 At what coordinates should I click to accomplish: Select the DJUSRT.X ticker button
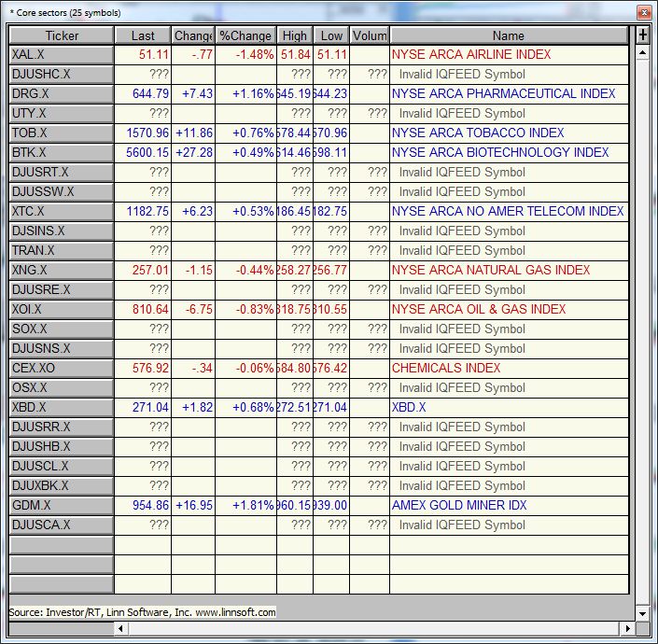62,172
